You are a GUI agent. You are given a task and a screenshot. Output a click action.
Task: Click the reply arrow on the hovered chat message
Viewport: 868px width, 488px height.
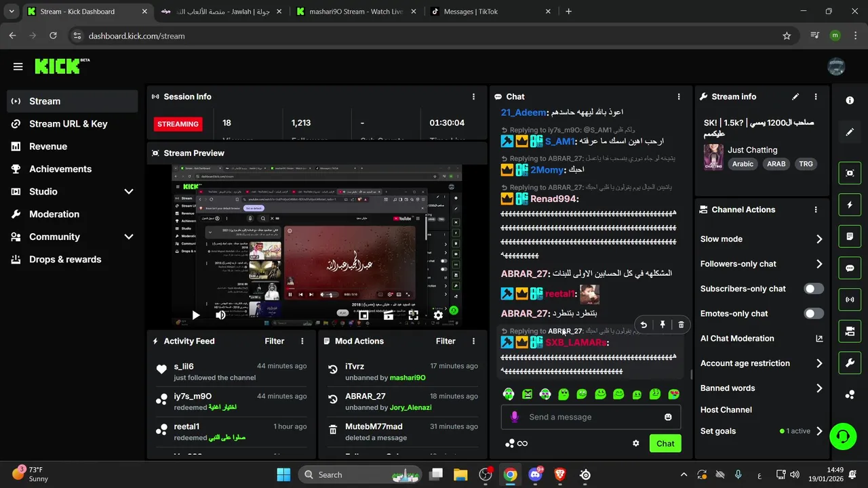click(x=644, y=325)
